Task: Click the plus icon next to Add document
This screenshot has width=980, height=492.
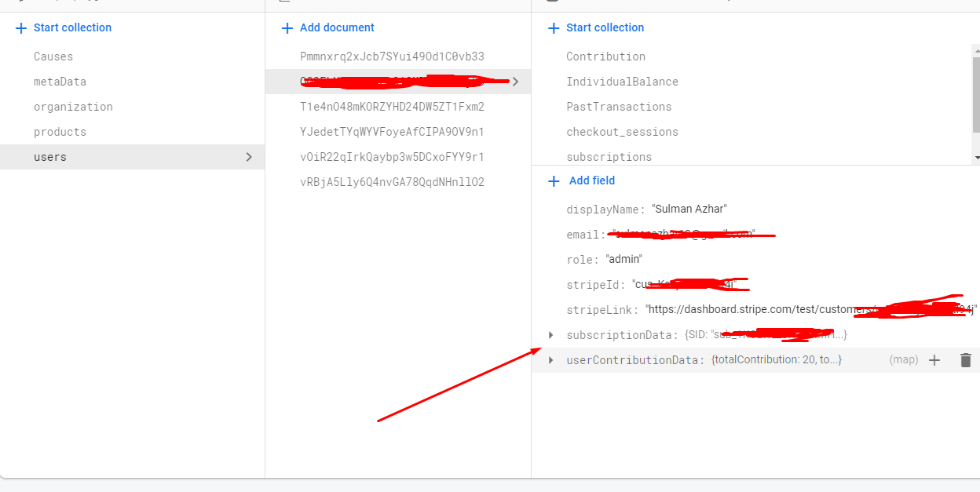Action: tap(286, 27)
